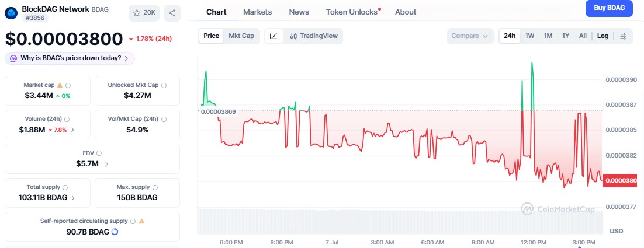This screenshot has height=248, width=644.
Task: Click the #3856 rank badge
Action: click(x=35, y=18)
